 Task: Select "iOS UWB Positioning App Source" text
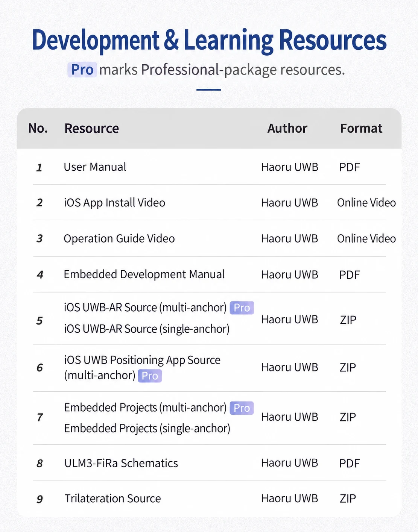(x=142, y=360)
